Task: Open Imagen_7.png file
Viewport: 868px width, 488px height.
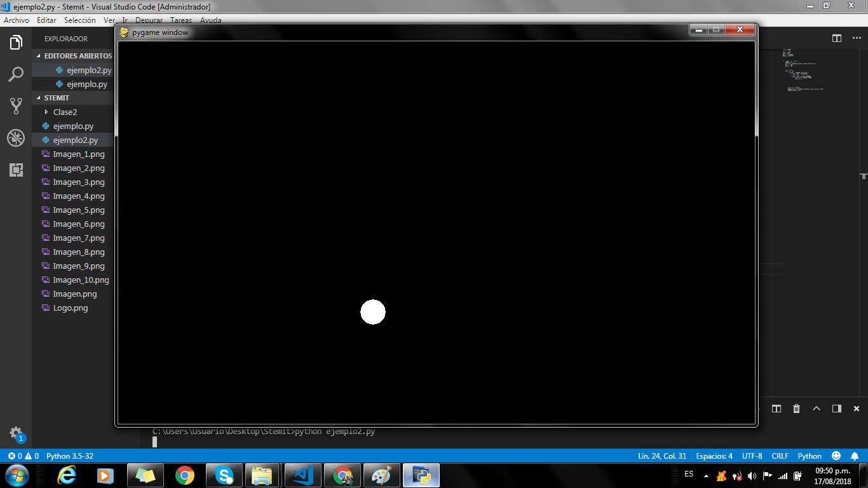Action: pos(73,238)
